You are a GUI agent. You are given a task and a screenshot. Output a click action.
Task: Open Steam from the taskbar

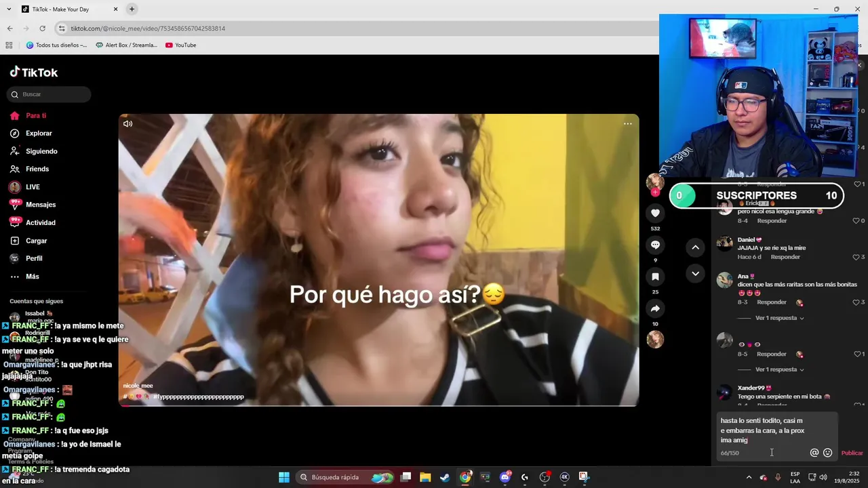pos(445,477)
